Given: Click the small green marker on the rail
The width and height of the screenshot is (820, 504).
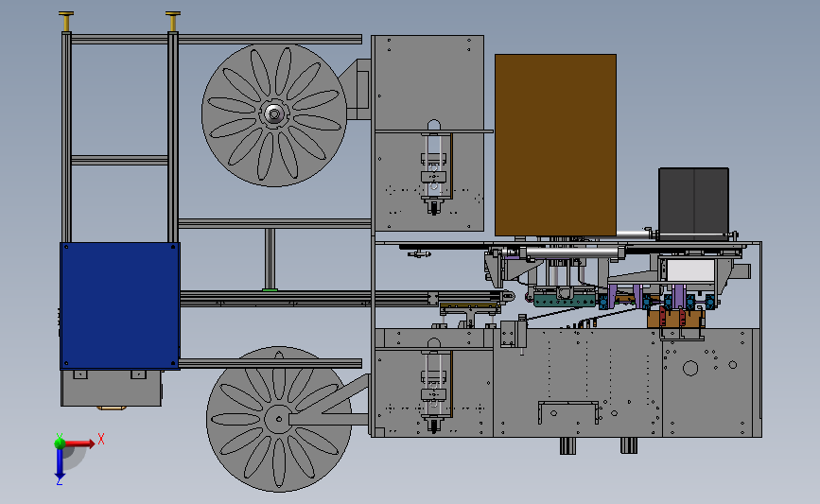Looking at the screenshot, I should 270,289.
